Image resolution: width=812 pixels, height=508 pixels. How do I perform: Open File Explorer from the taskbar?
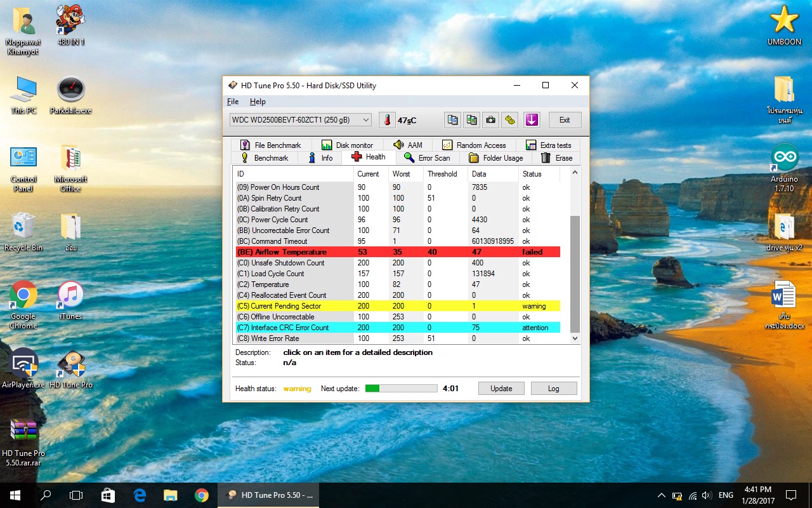tap(170, 495)
